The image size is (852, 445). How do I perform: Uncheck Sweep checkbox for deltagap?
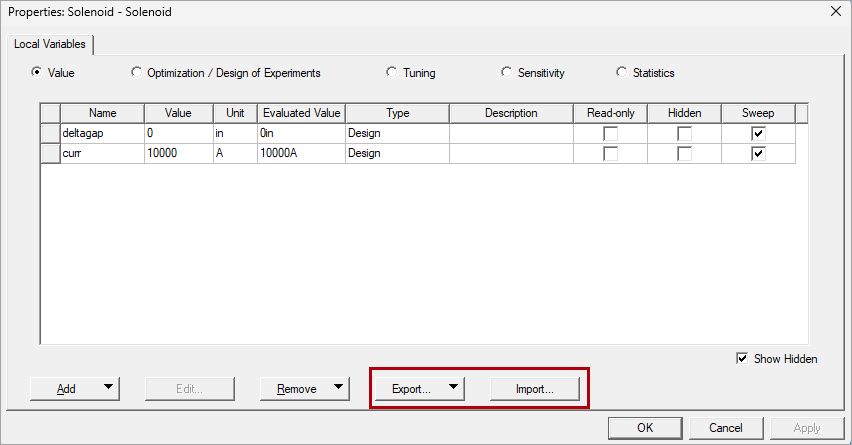[x=758, y=134]
